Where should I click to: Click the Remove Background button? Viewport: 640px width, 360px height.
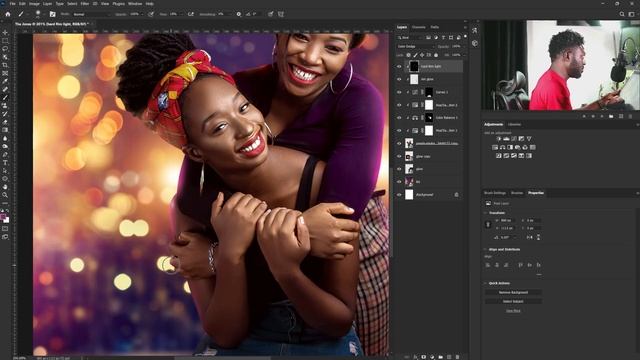click(513, 292)
